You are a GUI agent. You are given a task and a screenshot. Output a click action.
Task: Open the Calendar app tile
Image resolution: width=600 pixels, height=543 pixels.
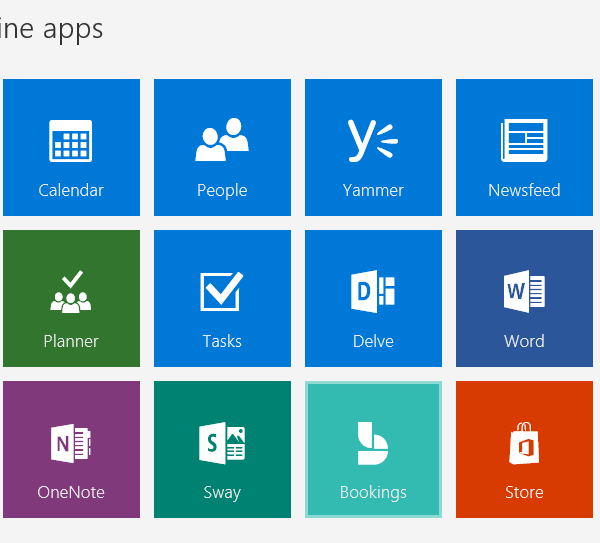click(x=72, y=147)
